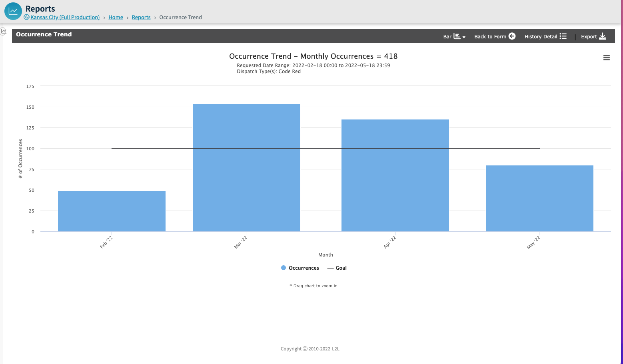Select the Feb '22 occurrences bar

[x=112, y=211]
